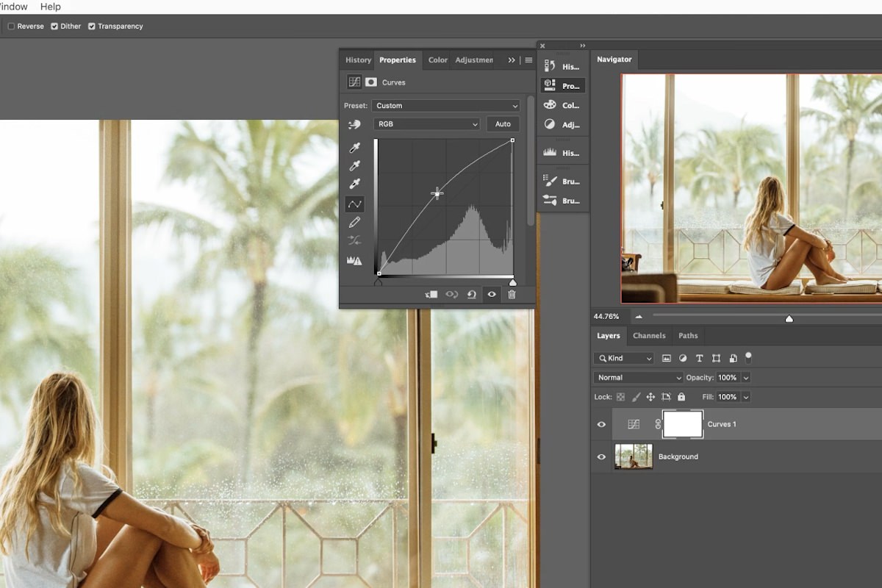Open the Preset dropdown set to Custom
The height and width of the screenshot is (588, 882).
pos(446,106)
